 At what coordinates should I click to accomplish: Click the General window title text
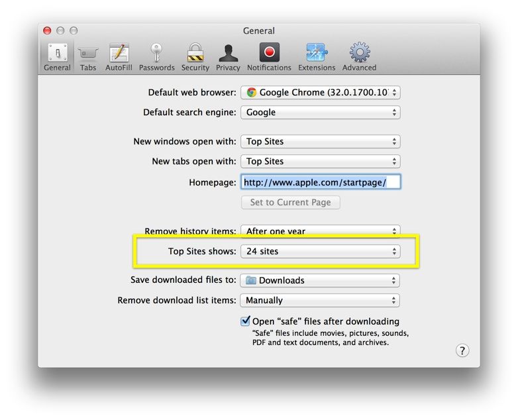pos(259,30)
